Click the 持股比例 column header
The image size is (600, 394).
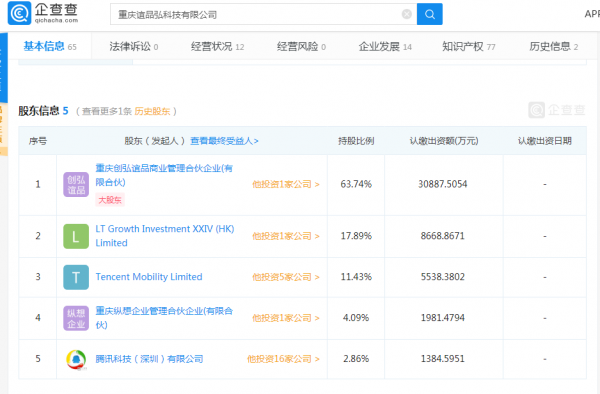point(356,141)
